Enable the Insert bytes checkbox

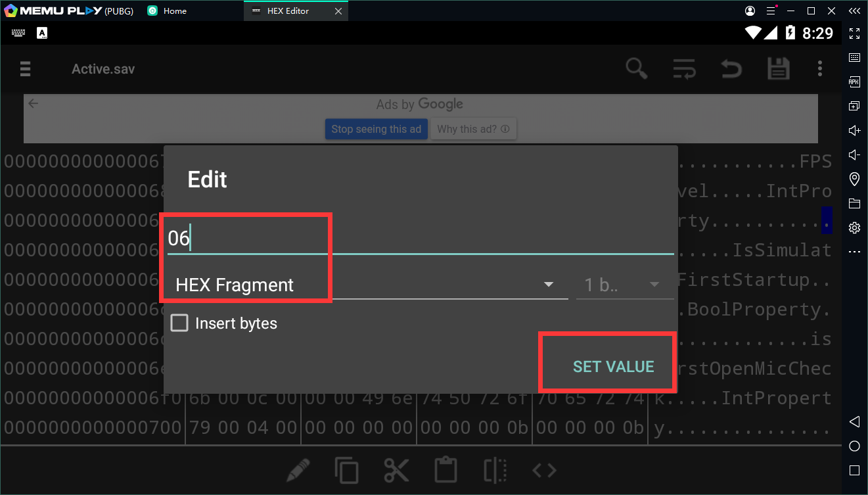(x=179, y=323)
